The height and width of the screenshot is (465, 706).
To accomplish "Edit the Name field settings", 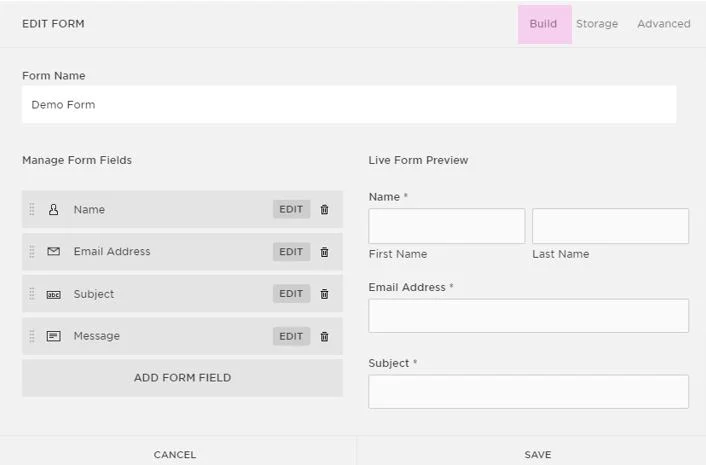I will (291, 209).
